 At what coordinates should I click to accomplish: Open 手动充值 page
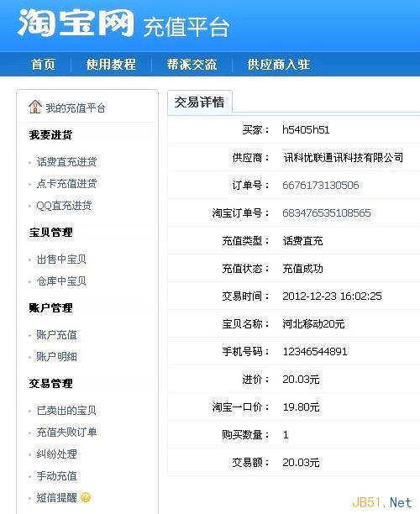(56, 475)
